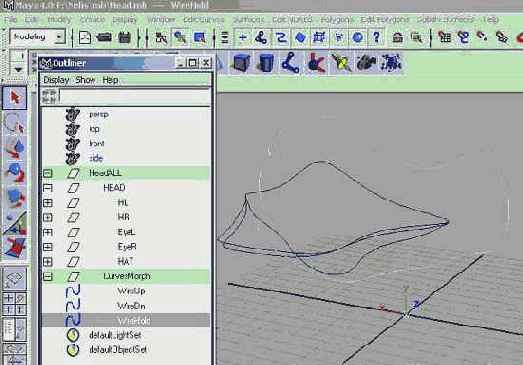Open the Outliner Show menu
Image resolution: width=523 pixels, height=365 pixels.
85,80
